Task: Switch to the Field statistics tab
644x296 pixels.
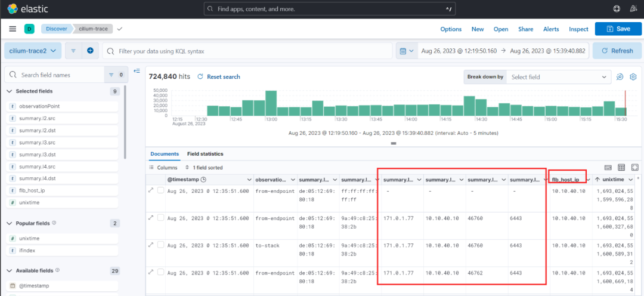Action: (205, 154)
